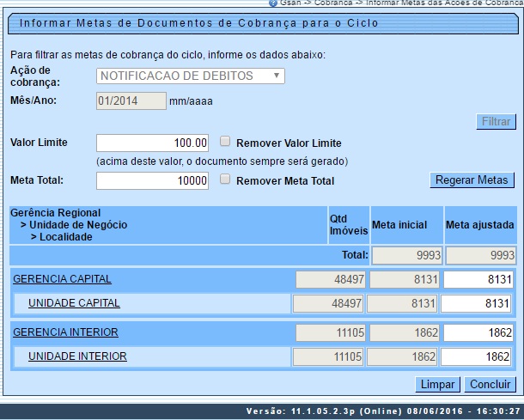The image size is (524, 420).
Task: Open the Ação de cobrança dropdown
Action: [x=190, y=76]
